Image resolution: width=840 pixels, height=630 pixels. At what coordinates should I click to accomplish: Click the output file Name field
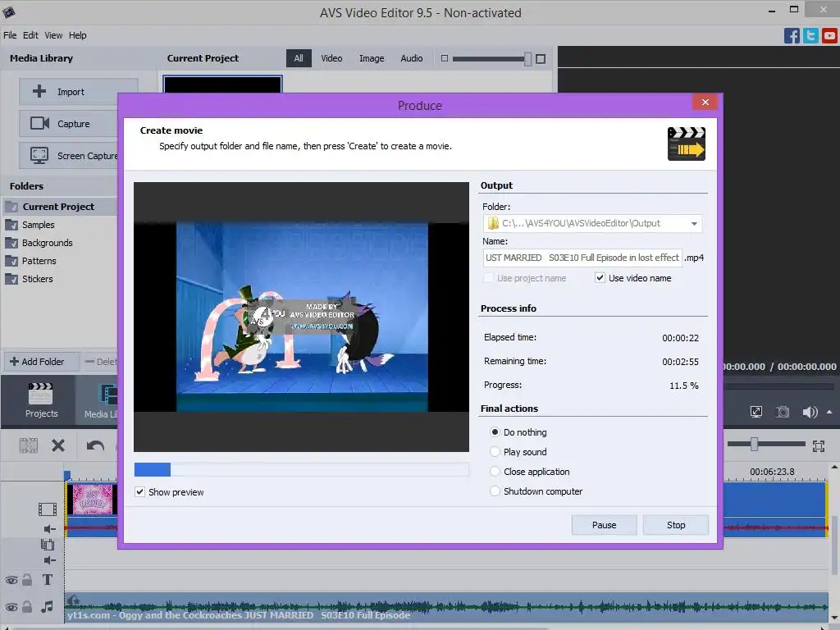(x=582, y=258)
